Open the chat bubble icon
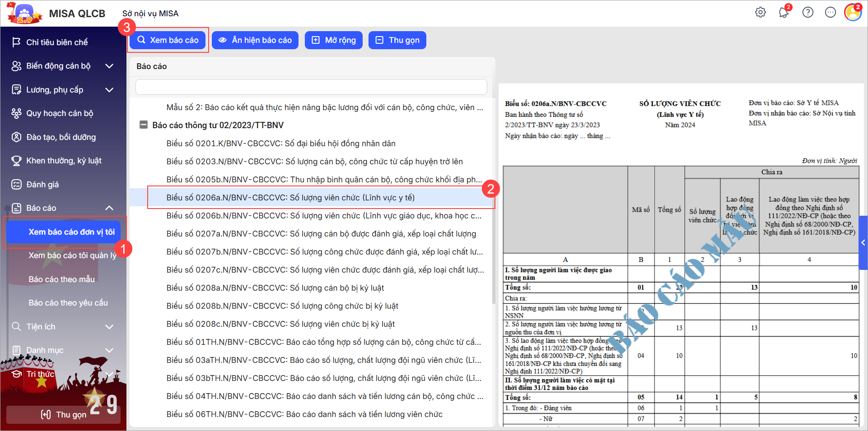The height and width of the screenshot is (431, 868). pos(830,13)
